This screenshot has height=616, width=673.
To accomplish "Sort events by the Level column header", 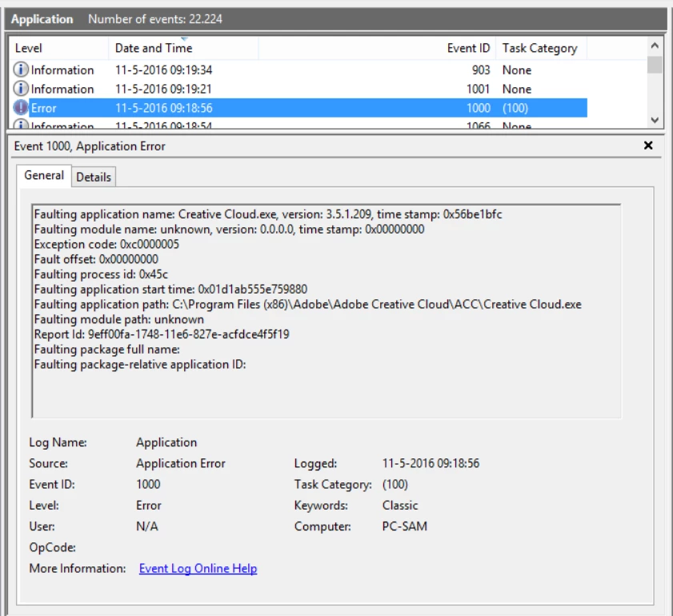I will click(58, 48).
